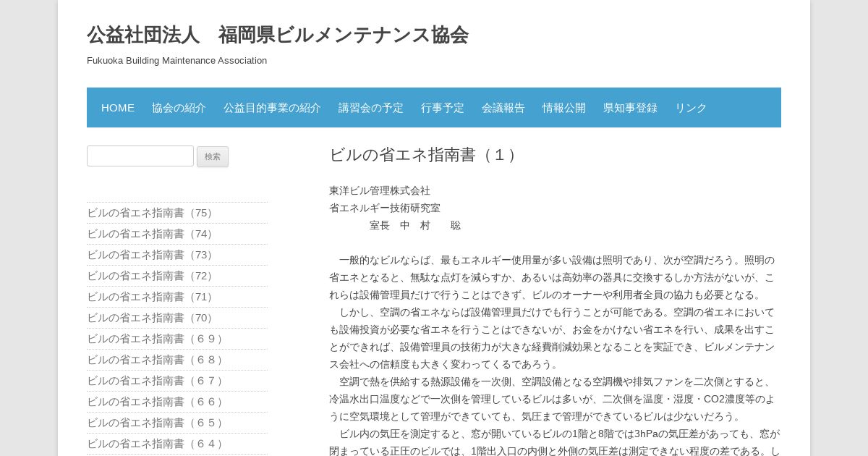868x456 pixels.
Task: Open link ビルの省エネ指南書（71）
Action: (x=152, y=297)
